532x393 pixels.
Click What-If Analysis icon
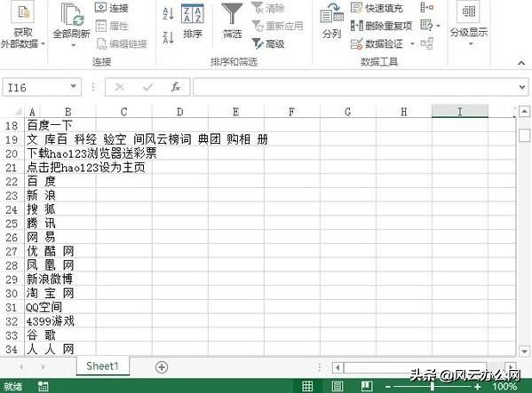pyautogui.click(x=426, y=25)
